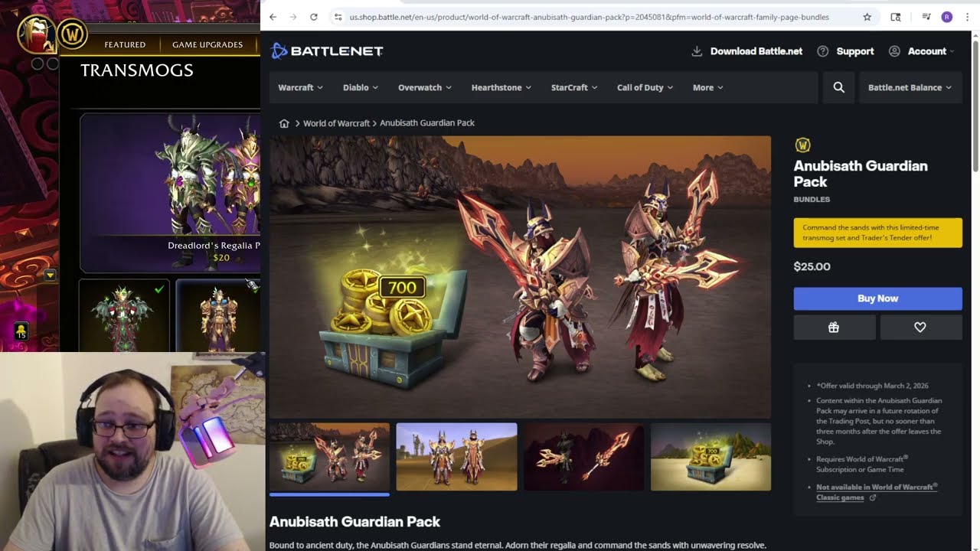
Task: Click Download Battle.net
Action: [747, 51]
